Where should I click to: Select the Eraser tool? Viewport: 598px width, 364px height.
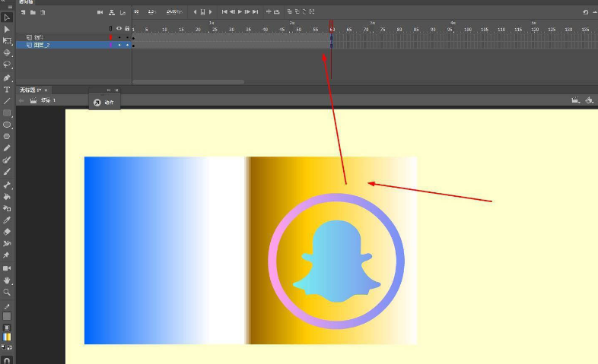click(7, 232)
